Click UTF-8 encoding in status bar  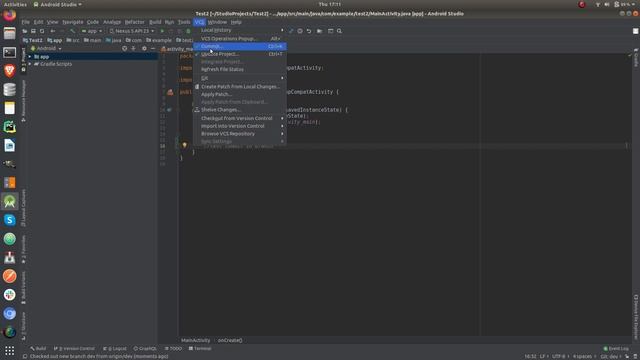click(x=559, y=356)
